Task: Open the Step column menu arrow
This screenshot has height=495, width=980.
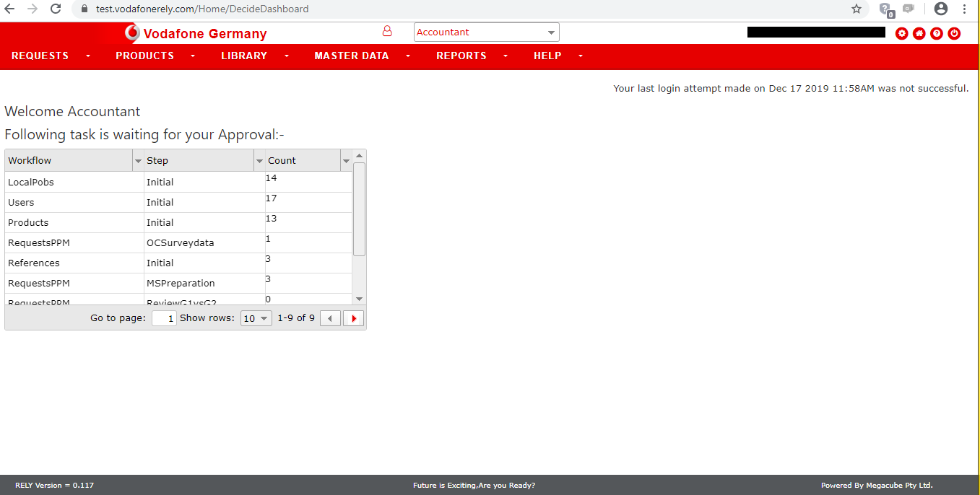Action: coord(260,161)
